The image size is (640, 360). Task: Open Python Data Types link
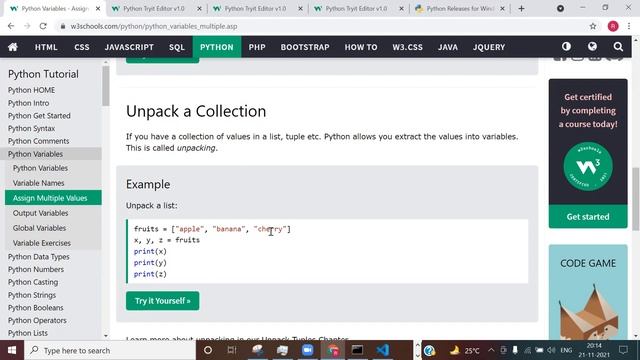38,257
